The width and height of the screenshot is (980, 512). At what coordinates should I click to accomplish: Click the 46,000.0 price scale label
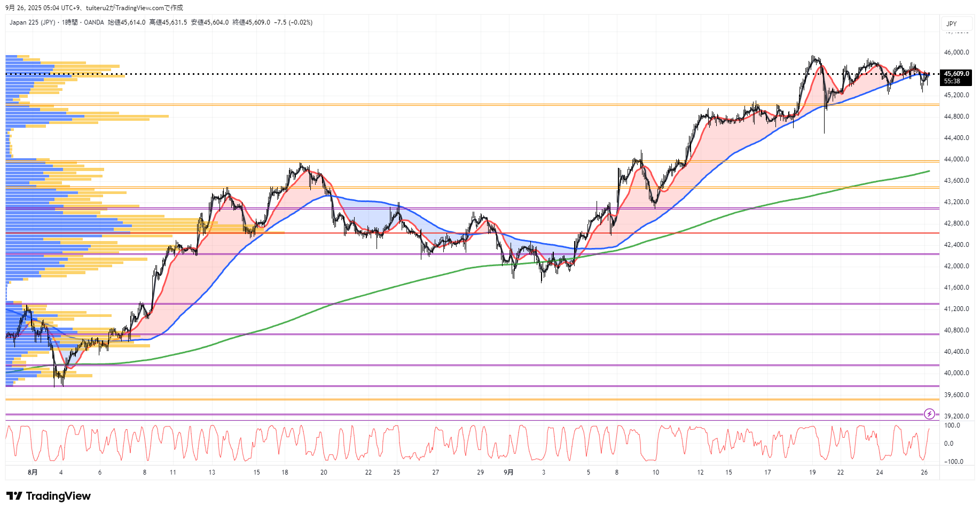pos(956,52)
